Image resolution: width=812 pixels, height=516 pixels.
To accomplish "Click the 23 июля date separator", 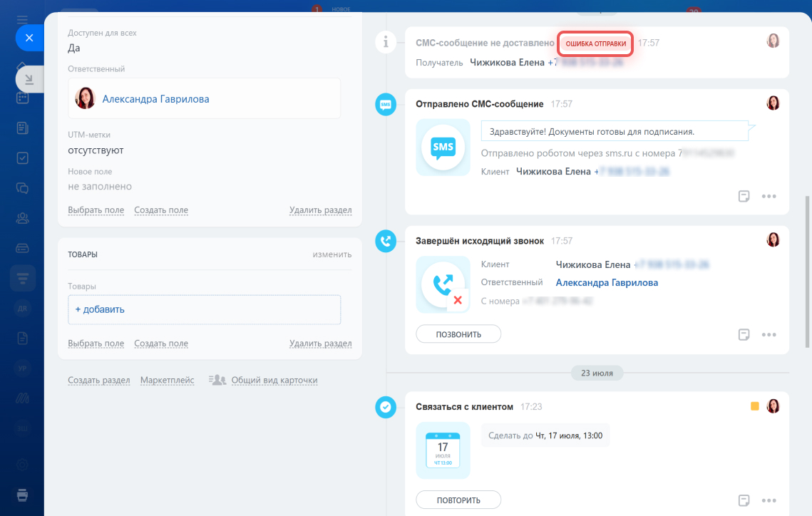I will point(597,373).
